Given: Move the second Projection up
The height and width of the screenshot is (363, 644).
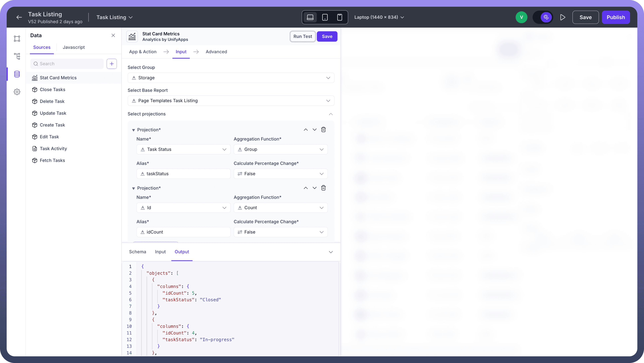Looking at the screenshot, I should [306, 188].
